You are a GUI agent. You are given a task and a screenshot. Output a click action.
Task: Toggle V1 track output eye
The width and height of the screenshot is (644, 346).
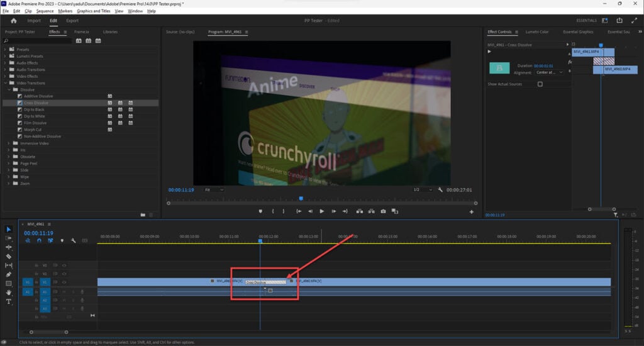point(64,282)
